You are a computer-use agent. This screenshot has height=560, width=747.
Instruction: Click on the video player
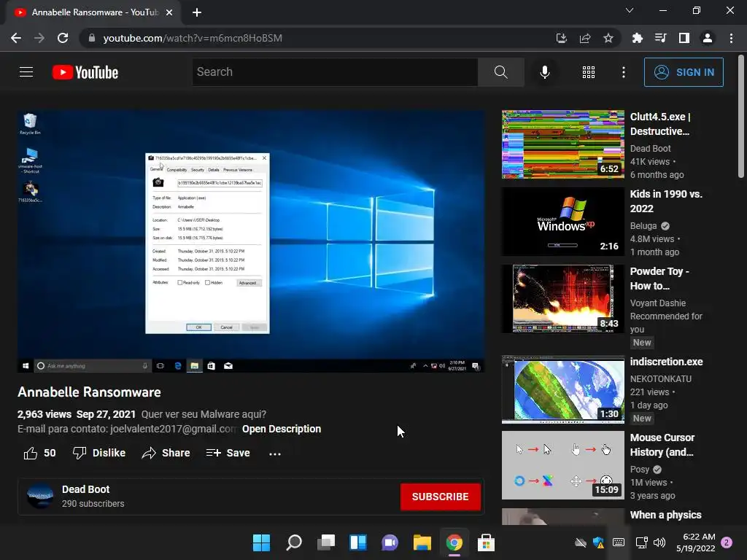(251, 241)
